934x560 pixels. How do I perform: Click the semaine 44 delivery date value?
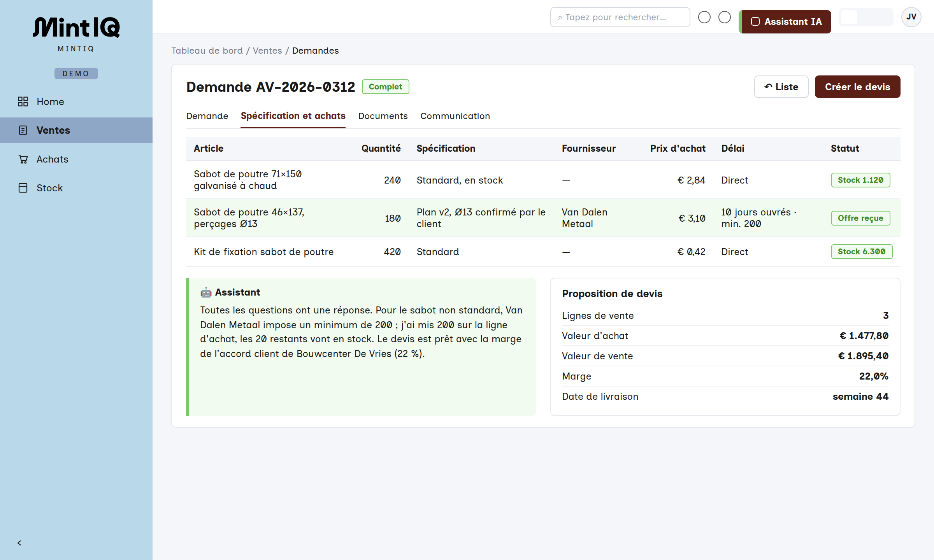click(x=860, y=396)
